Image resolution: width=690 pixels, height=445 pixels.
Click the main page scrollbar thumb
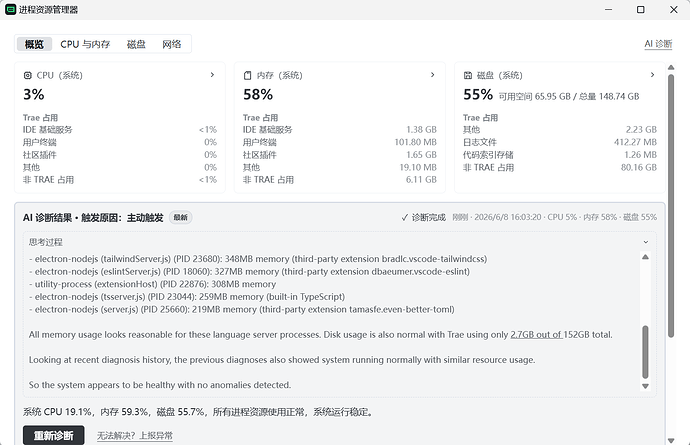point(671,206)
